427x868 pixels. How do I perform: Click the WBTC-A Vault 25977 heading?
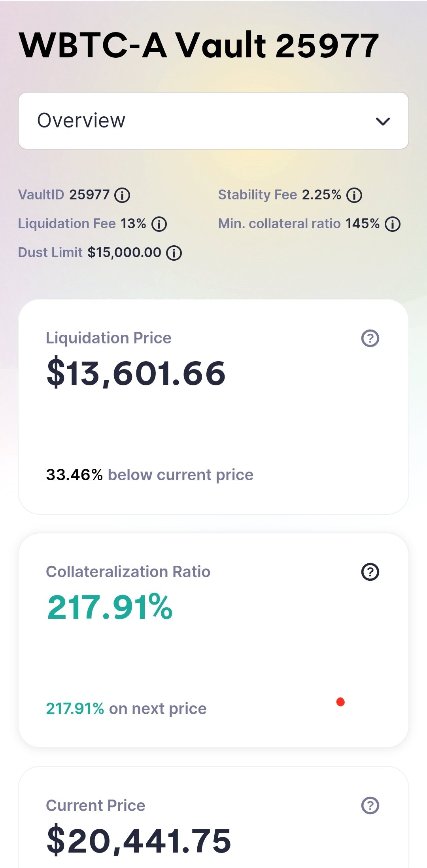(x=199, y=45)
